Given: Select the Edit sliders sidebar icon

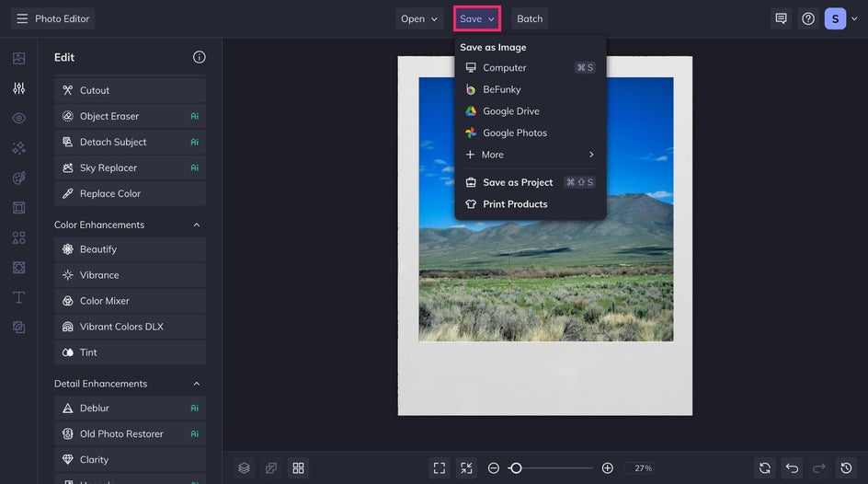Looking at the screenshot, I should [x=18, y=88].
